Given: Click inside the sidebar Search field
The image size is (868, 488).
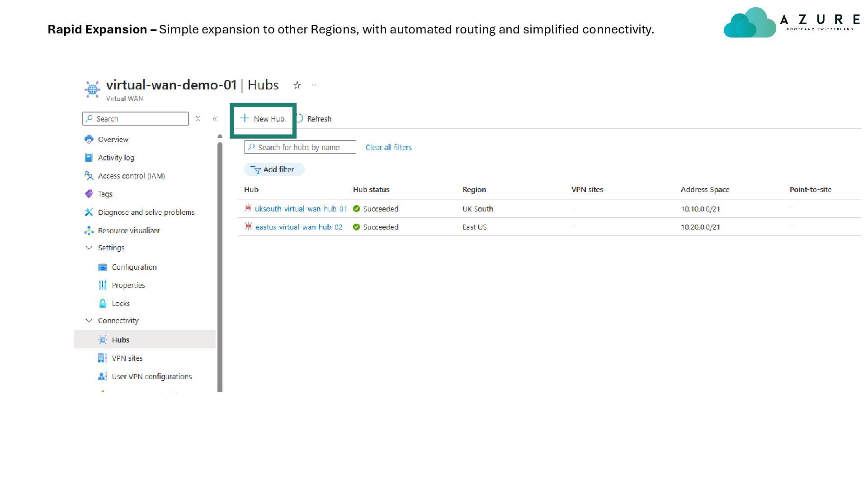Looking at the screenshot, I should pos(136,119).
